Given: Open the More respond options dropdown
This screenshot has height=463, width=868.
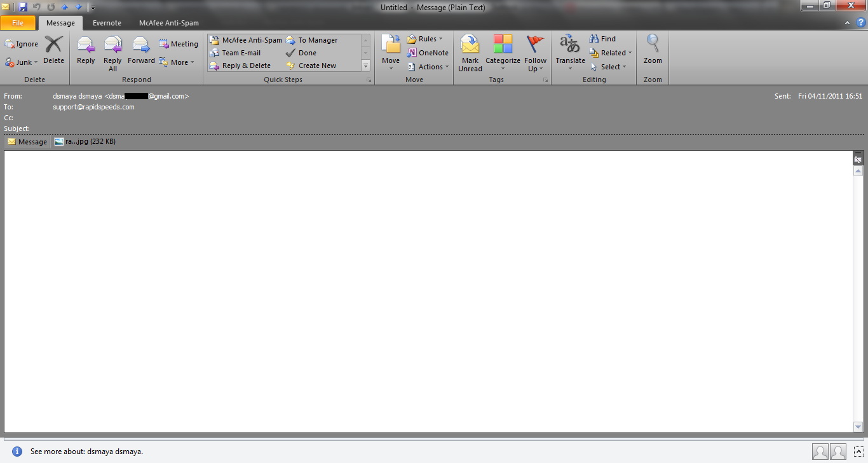Looking at the screenshot, I should 175,62.
